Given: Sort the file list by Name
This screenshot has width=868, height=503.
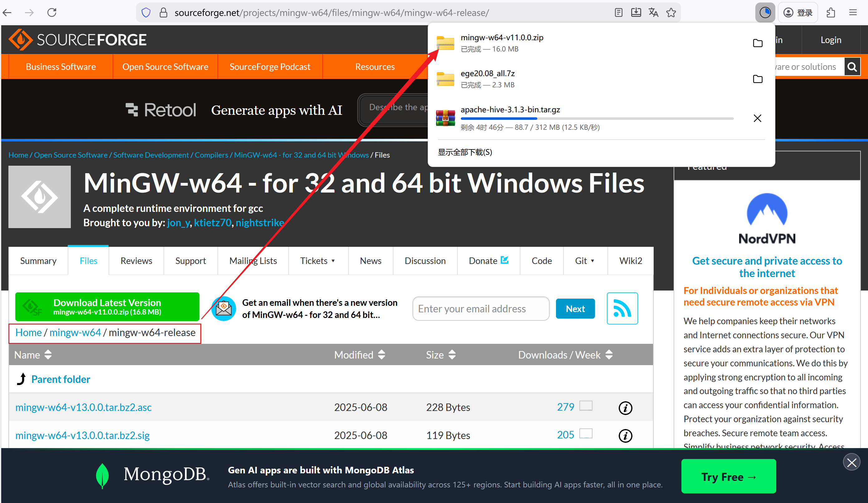Looking at the screenshot, I should pyautogui.click(x=33, y=354).
